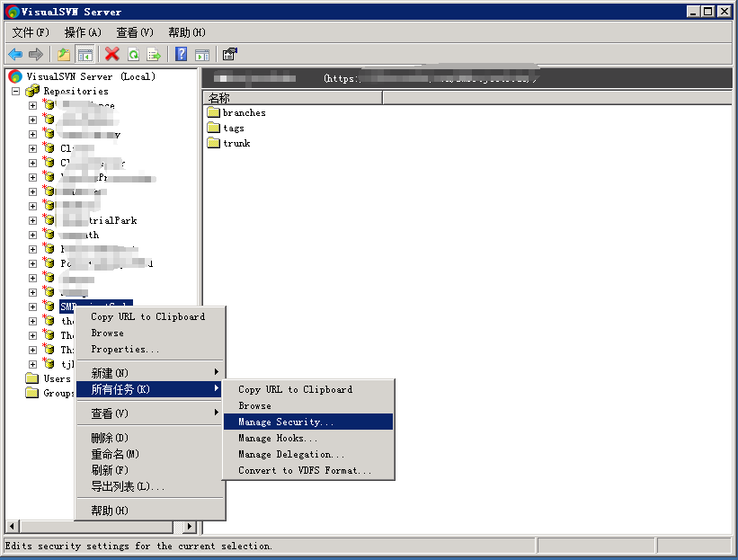The width and height of the screenshot is (738, 560).
Task: Choose Manage Delegation... in submenu
Action: [x=308, y=454]
